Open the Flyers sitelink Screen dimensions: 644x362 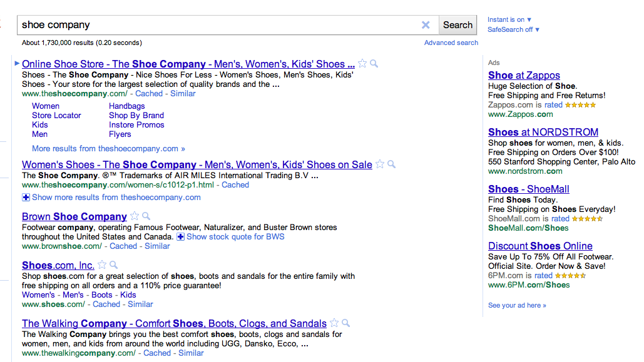(x=120, y=134)
